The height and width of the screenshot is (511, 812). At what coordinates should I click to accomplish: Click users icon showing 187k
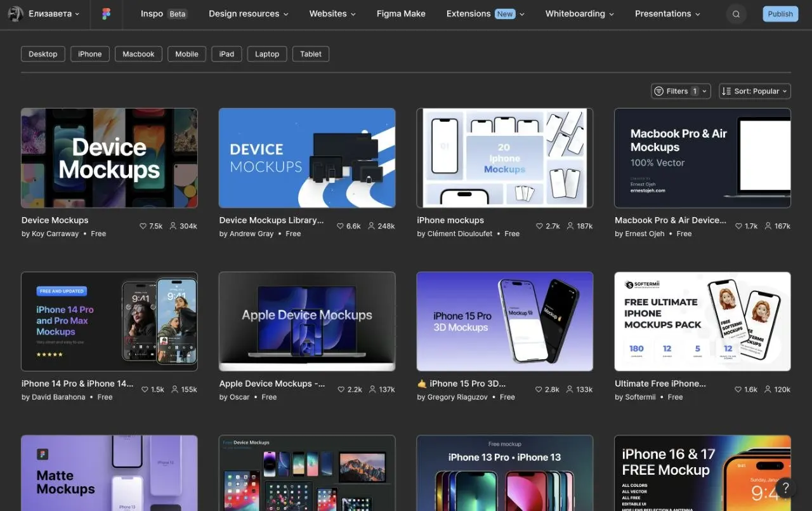570,226
